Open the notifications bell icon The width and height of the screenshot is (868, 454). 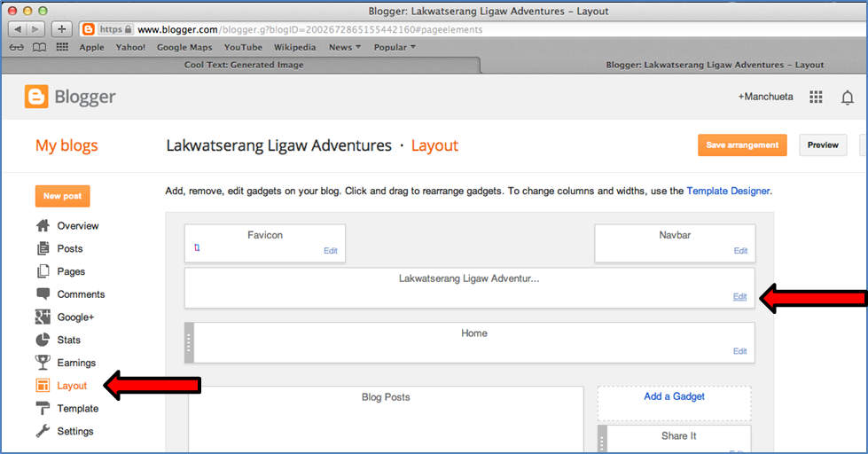click(847, 98)
